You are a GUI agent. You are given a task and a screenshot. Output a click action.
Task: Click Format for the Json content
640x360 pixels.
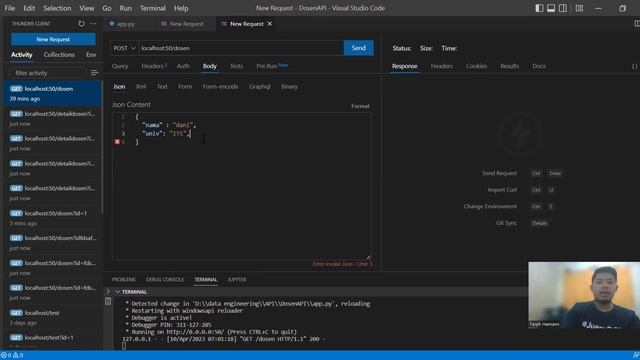coord(360,106)
